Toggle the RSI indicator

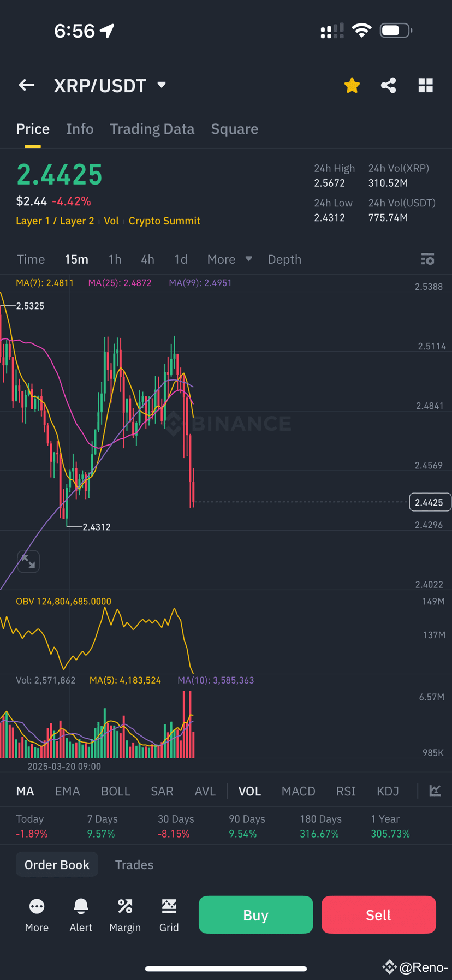click(346, 791)
